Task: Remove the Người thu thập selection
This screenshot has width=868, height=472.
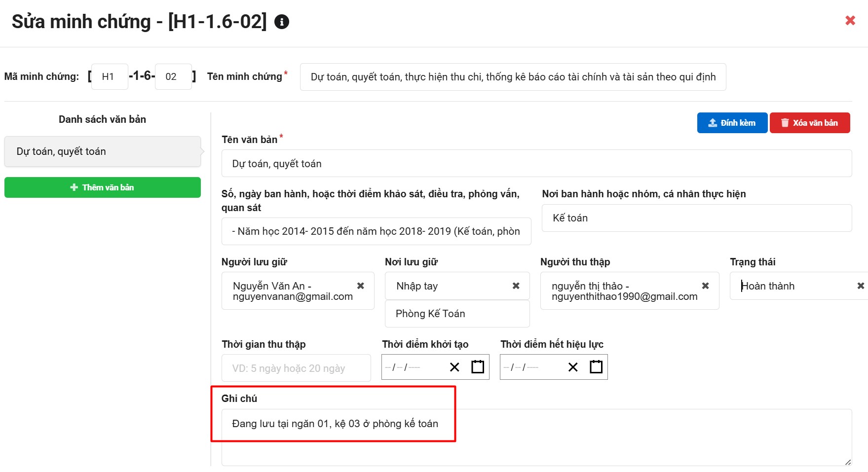Action: click(705, 286)
